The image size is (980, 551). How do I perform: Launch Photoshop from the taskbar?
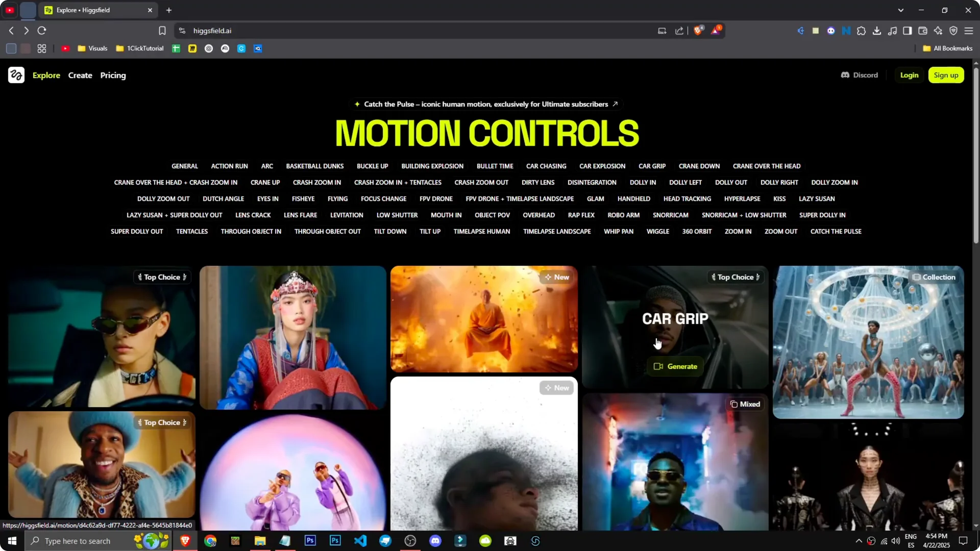tap(310, 541)
